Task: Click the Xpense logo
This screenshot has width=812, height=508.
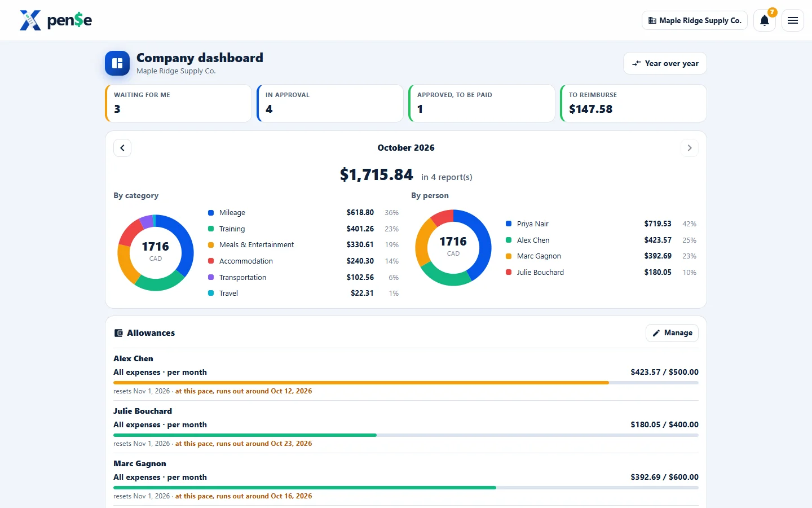Action: (56, 20)
